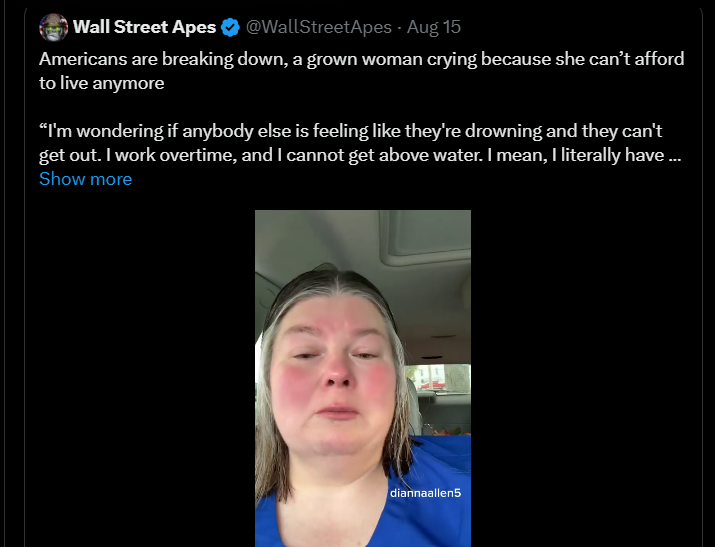The image size is (715, 547).
Task: Click the Wall Street Apes profile avatar
Action: click(53, 27)
